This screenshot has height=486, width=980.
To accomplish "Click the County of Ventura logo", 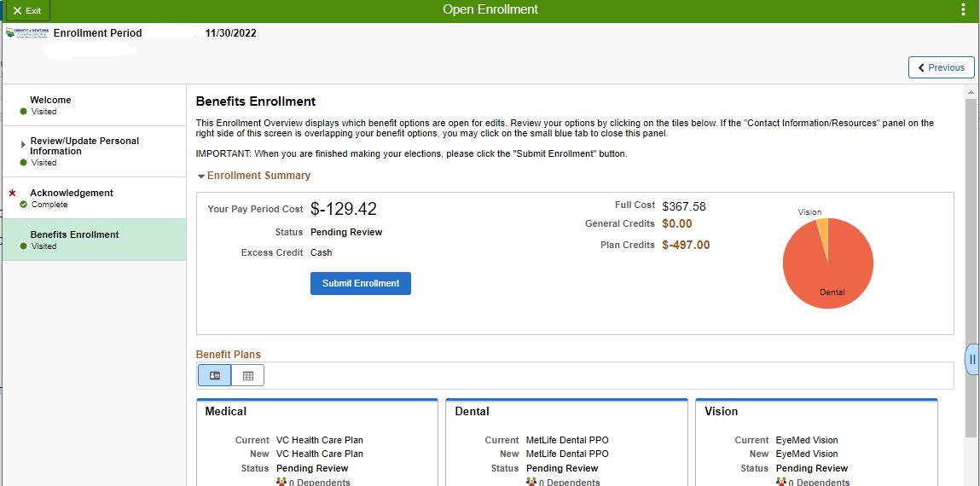I will point(27,33).
